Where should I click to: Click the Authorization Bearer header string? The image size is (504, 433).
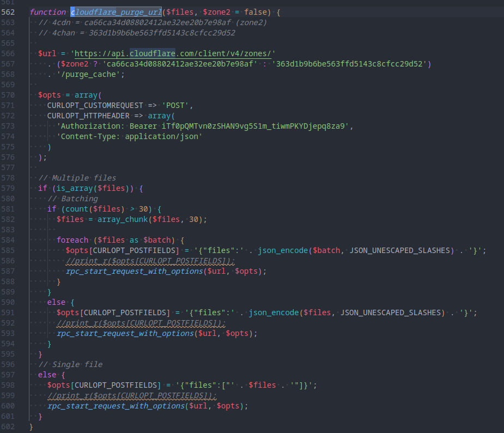tap(203, 126)
